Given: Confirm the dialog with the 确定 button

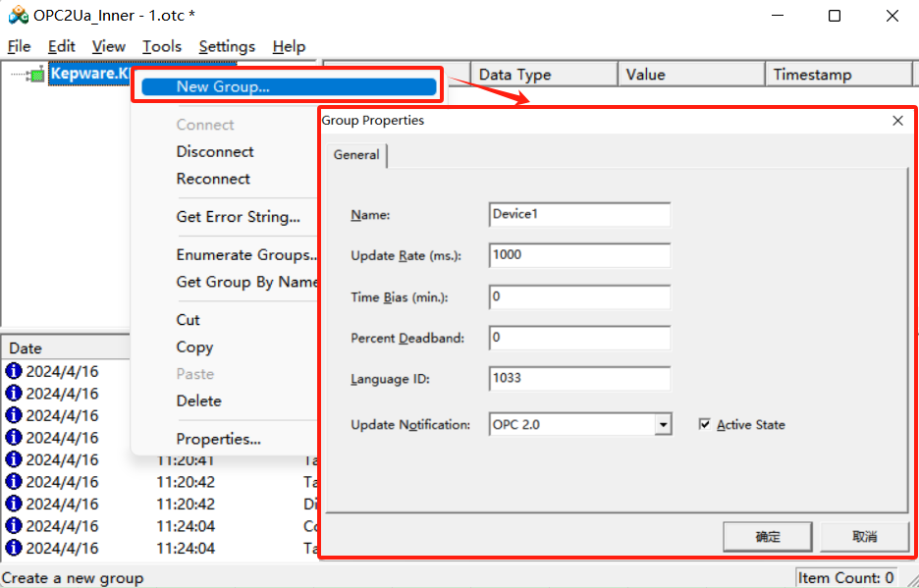Looking at the screenshot, I should (768, 536).
